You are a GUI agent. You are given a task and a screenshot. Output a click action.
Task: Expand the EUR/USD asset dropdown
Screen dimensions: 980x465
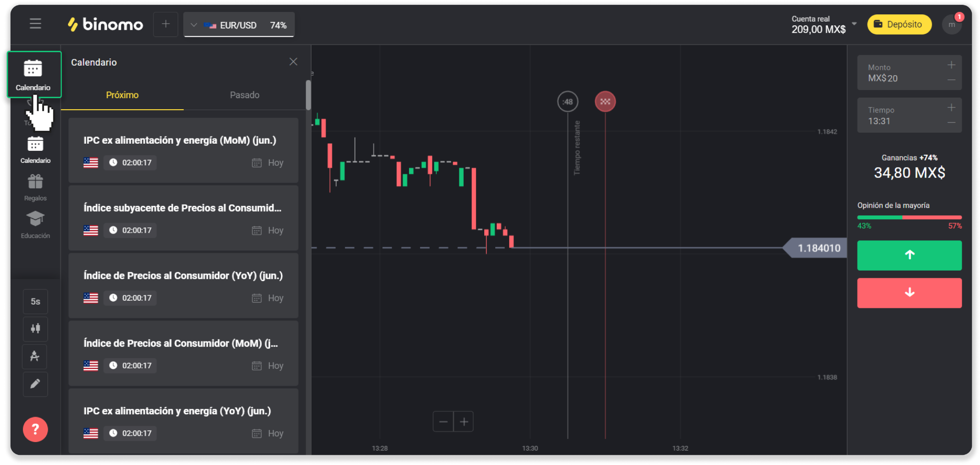click(x=239, y=25)
